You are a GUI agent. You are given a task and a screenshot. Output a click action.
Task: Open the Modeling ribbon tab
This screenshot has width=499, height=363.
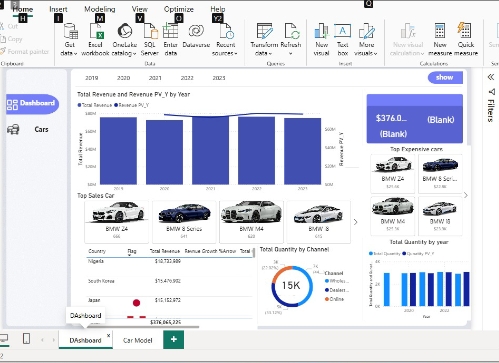100,9
